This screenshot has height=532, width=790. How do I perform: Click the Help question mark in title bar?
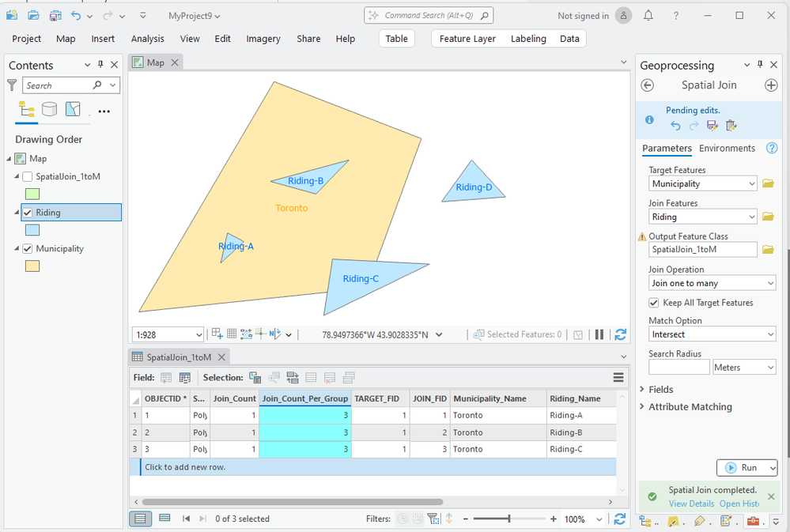tap(675, 16)
